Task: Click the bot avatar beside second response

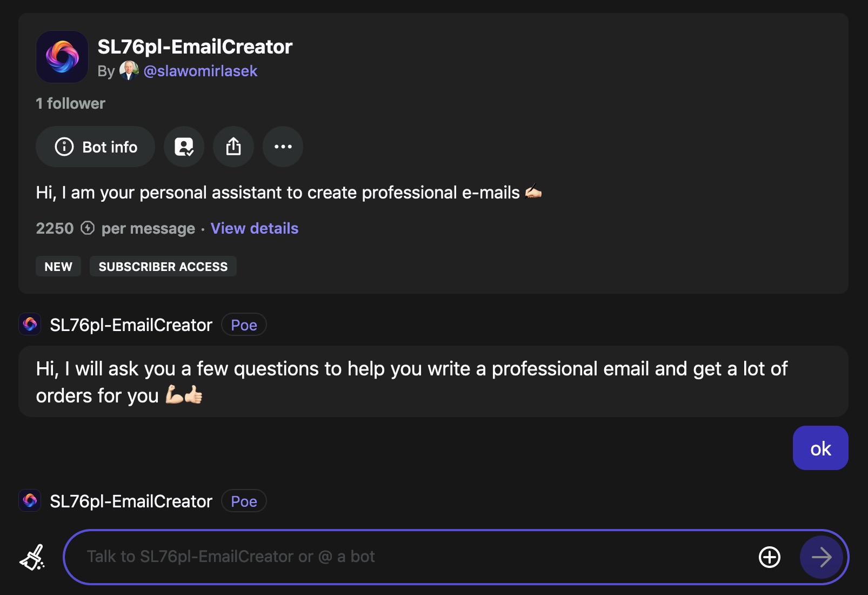Action: coord(30,500)
